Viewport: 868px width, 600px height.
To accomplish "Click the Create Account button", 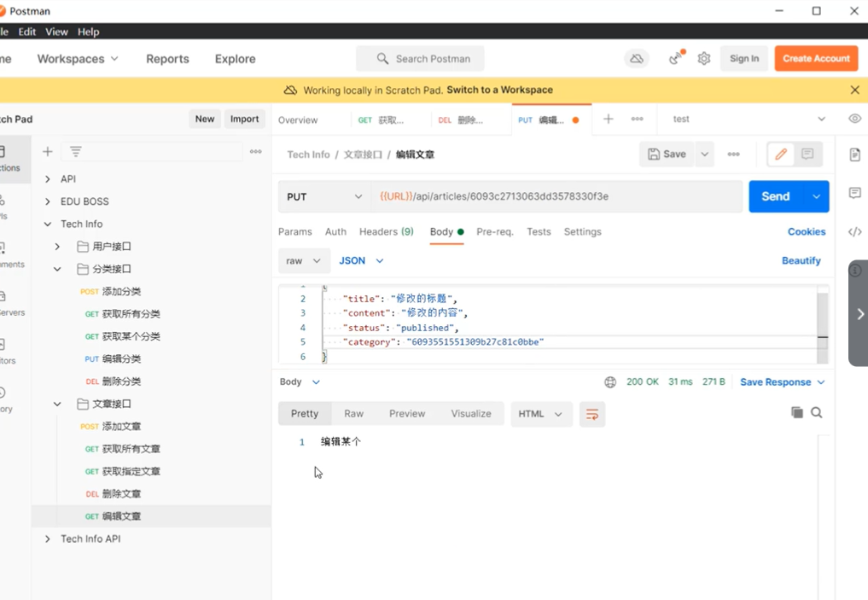I will pyautogui.click(x=816, y=59).
